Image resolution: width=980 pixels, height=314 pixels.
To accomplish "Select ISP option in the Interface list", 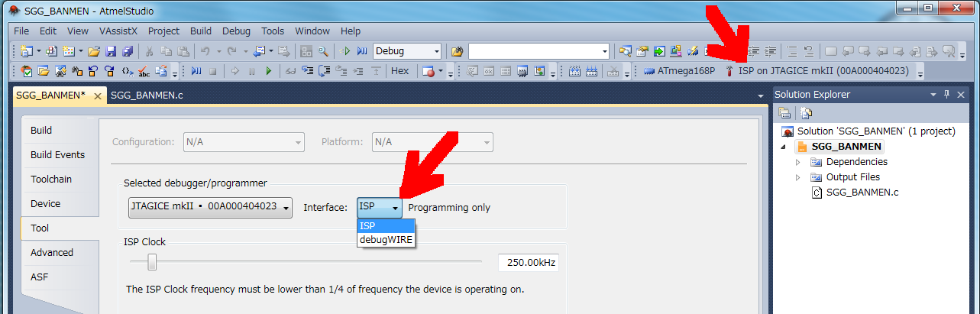I will tap(386, 226).
